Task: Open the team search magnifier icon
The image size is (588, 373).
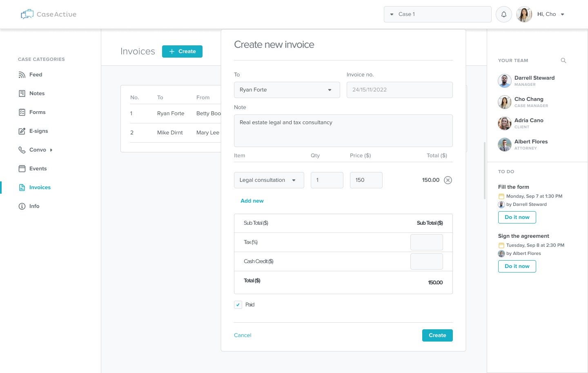Action: [563, 60]
